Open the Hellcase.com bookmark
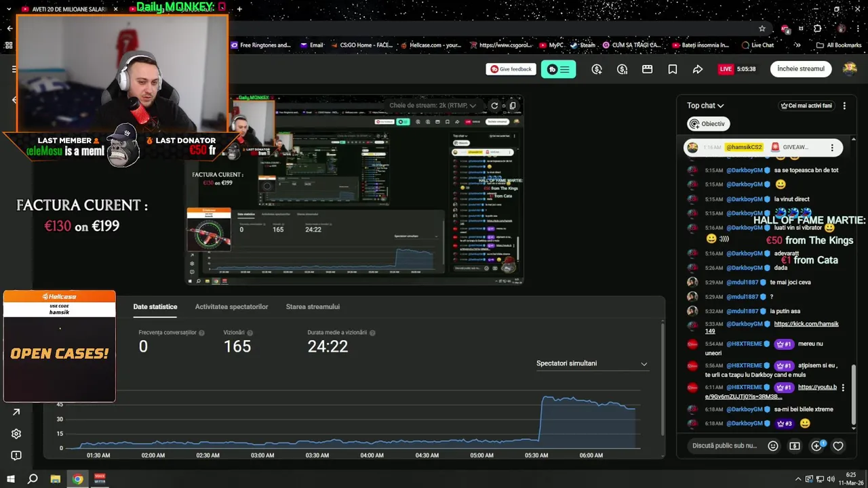The height and width of the screenshot is (488, 868). point(431,45)
